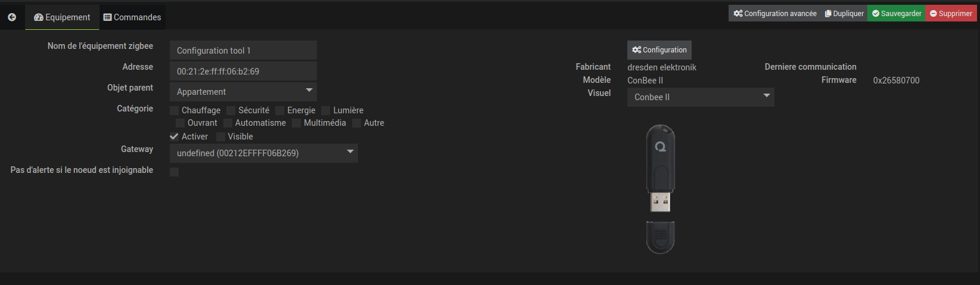Check the no-alert unreachable node checkbox
The height and width of the screenshot is (285, 980).
tap(175, 172)
